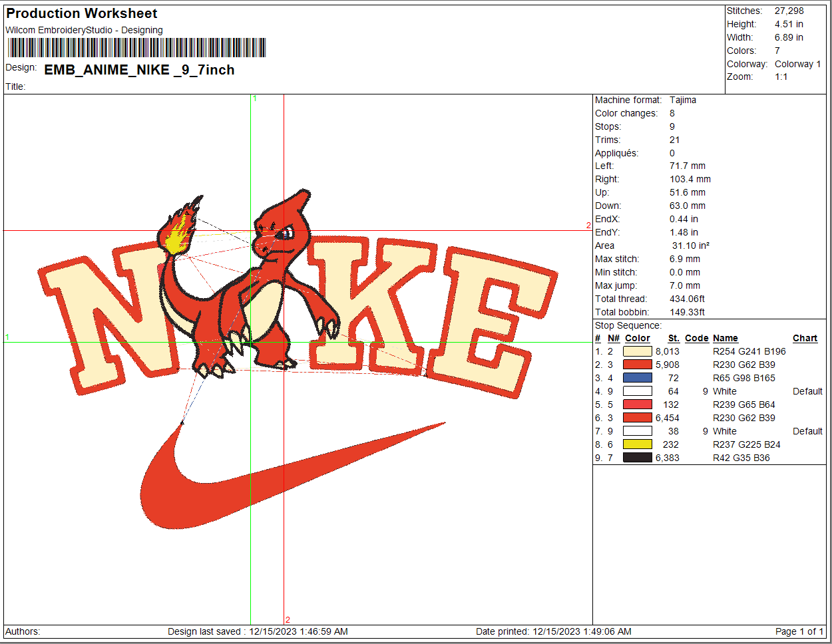Pick the yellow swatch in stop 8

tap(637, 444)
